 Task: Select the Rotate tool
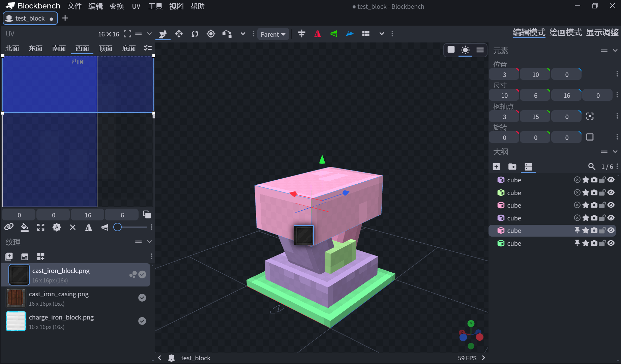pyautogui.click(x=195, y=34)
